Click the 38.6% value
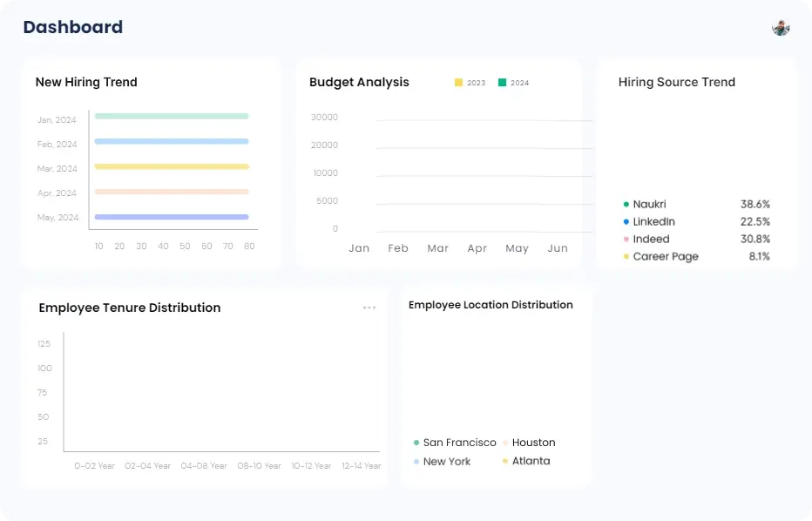 pos(755,204)
